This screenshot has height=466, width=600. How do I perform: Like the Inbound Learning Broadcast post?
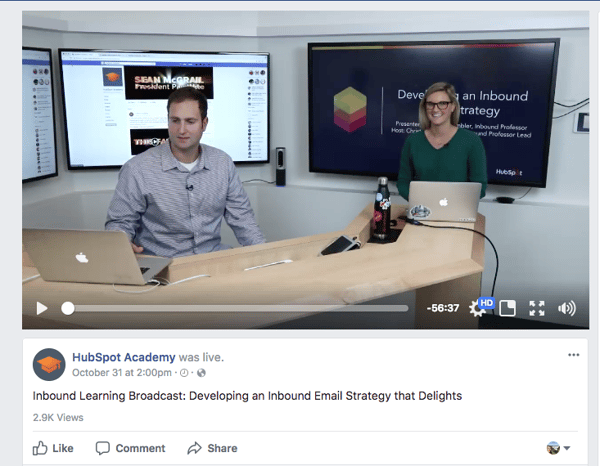[x=53, y=448]
